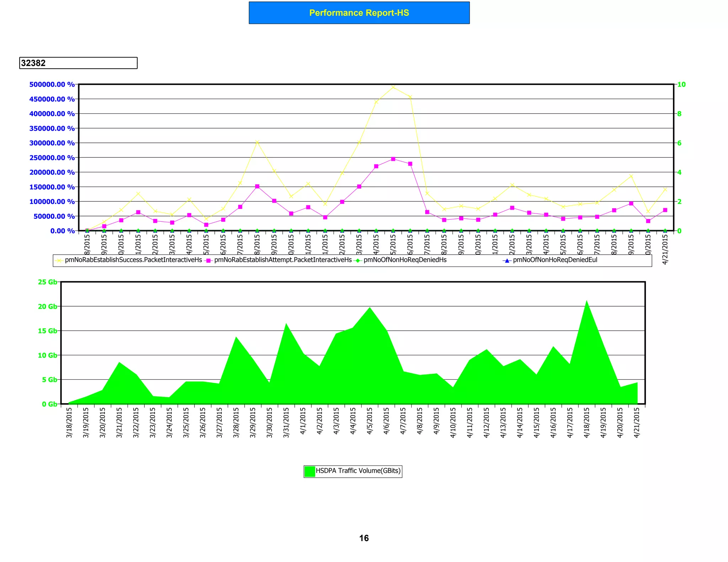Click page number 16 at bottom
This screenshot has width=728, height=562.
coord(364,538)
